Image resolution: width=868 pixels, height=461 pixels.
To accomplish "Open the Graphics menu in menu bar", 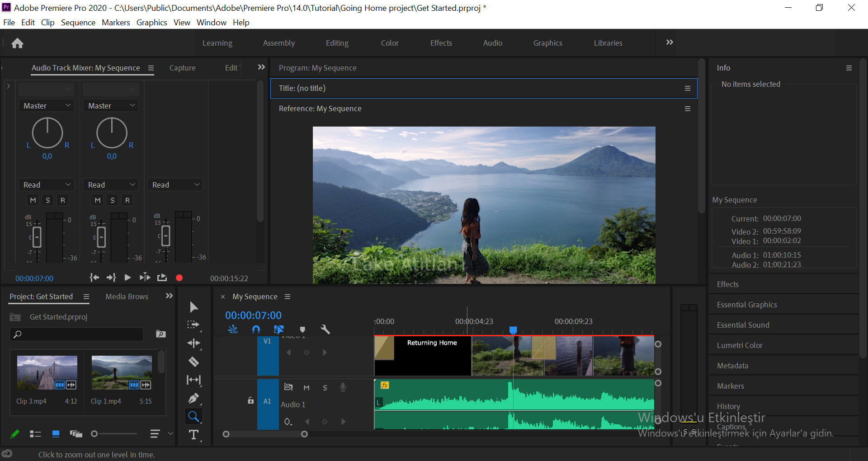I will point(152,23).
